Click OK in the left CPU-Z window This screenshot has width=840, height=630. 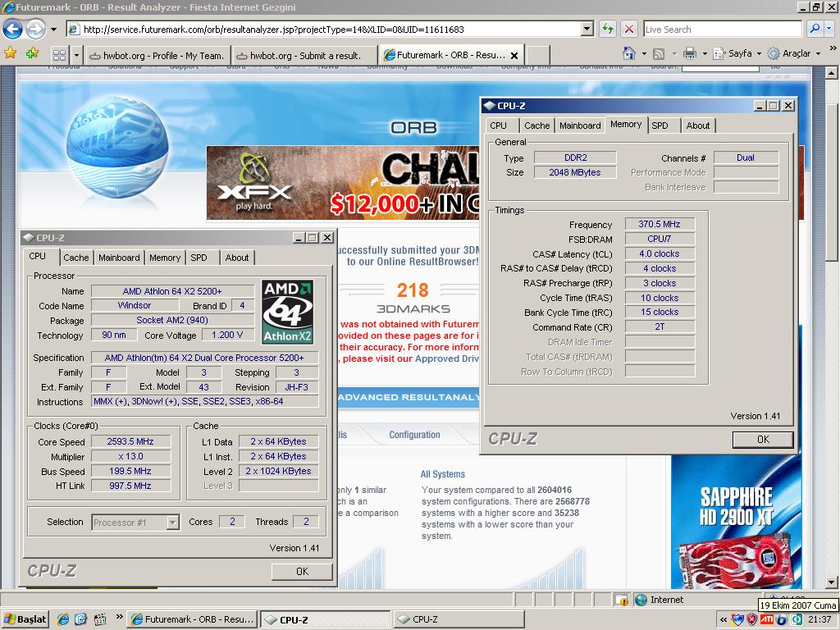pos(302,571)
